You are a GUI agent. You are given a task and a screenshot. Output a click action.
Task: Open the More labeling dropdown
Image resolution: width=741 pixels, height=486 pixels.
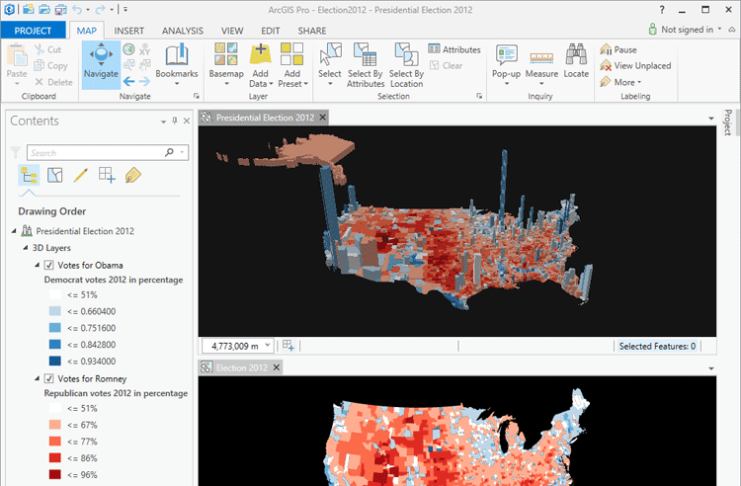click(x=620, y=82)
